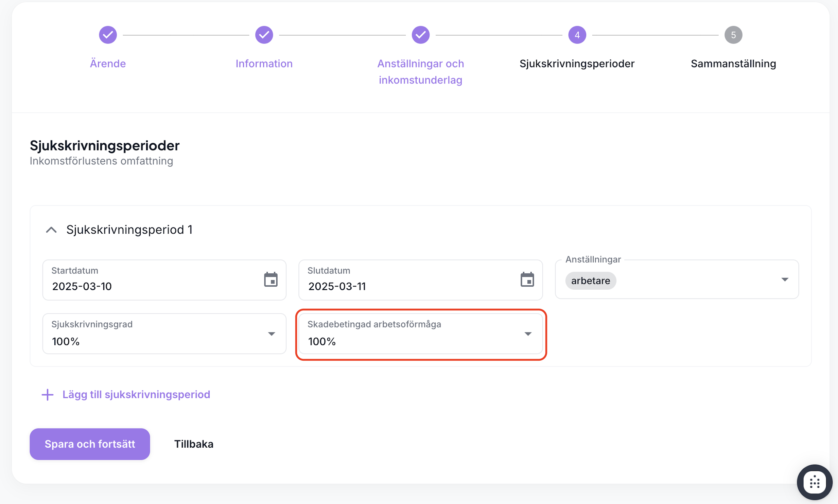Open the Sammanställning step label
838x504 pixels.
pyautogui.click(x=733, y=64)
